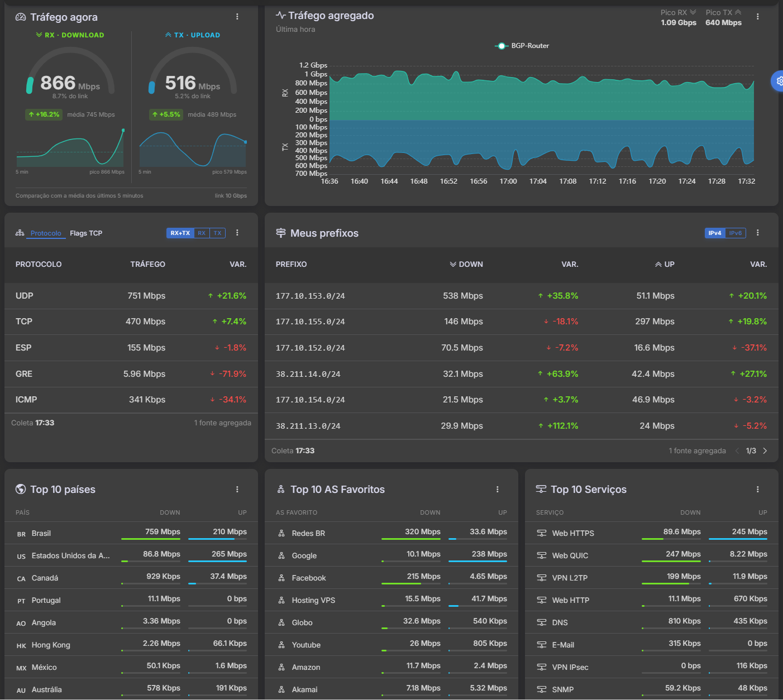The image size is (783, 700).
Task: Click the RX download sparkline chart
Action: [x=70, y=148]
